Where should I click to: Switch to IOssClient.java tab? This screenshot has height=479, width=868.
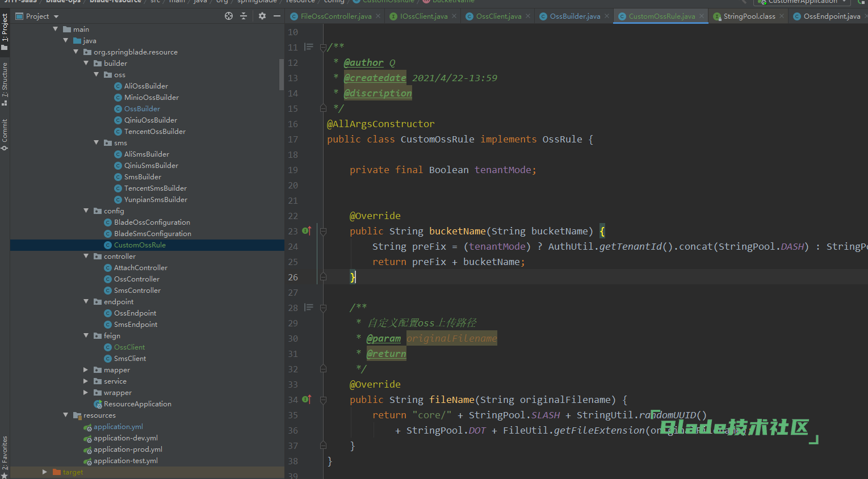pos(423,16)
